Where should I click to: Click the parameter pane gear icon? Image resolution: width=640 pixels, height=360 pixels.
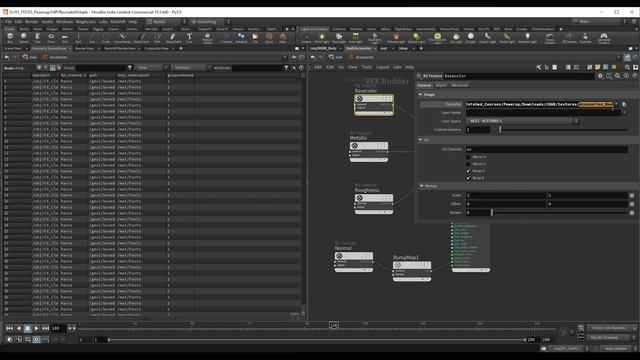pos(600,76)
